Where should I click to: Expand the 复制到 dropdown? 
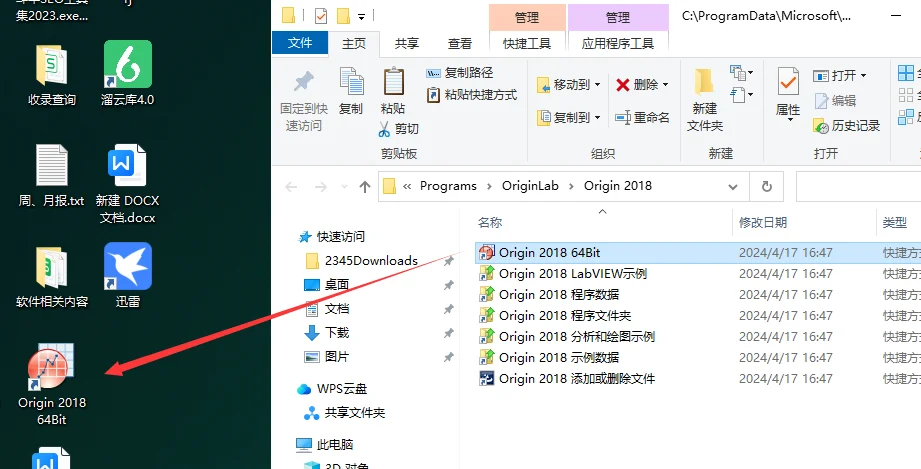(597, 117)
